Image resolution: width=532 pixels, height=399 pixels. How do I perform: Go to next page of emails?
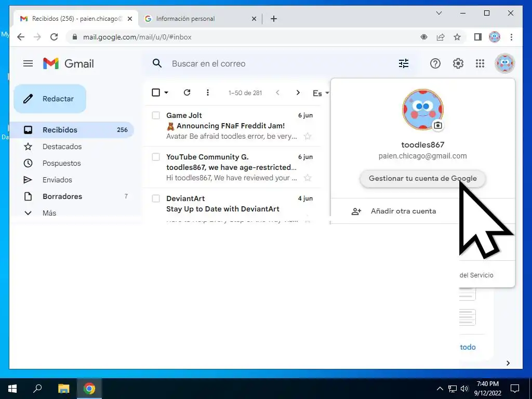[x=298, y=92]
